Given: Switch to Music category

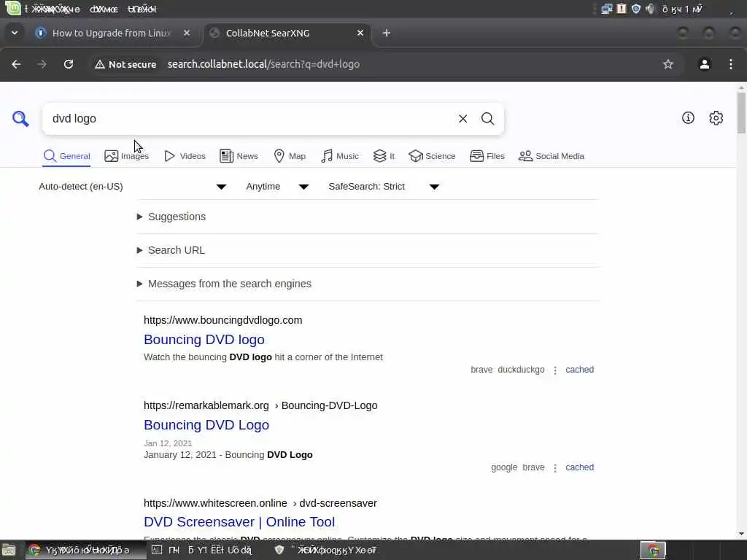Looking at the screenshot, I should click(x=340, y=156).
